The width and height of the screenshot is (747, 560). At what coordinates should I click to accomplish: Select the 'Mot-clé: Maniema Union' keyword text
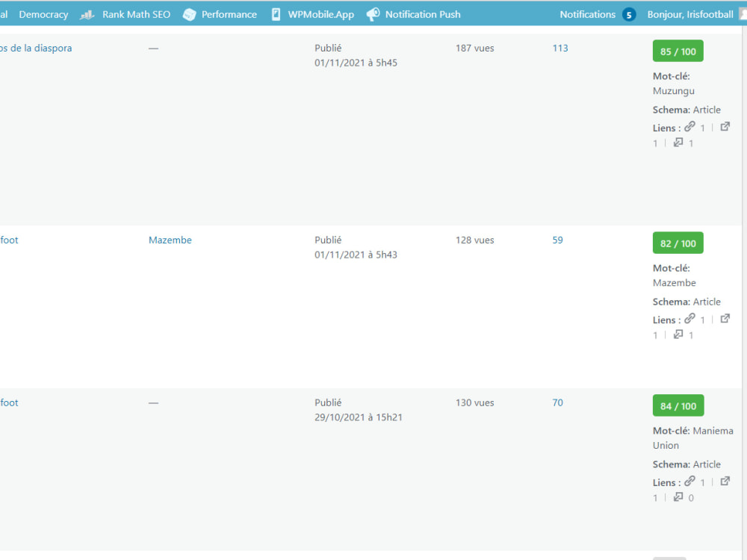click(x=693, y=438)
